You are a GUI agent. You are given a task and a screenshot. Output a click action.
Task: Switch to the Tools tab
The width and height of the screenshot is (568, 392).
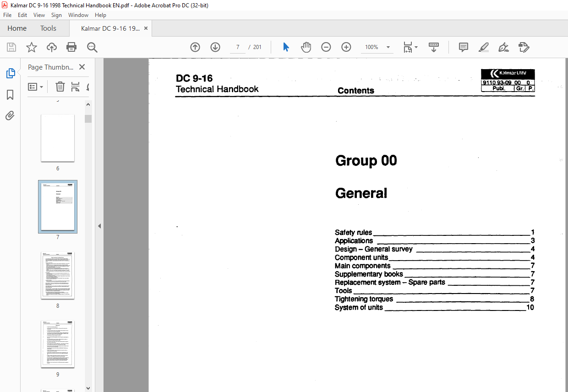(x=48, y=28)
